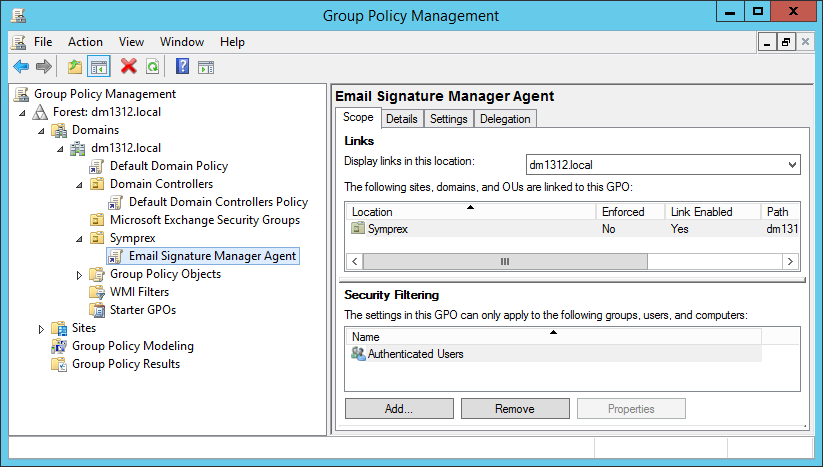Open the Action menu
823x467 pixels.
(x=85, y=42)
